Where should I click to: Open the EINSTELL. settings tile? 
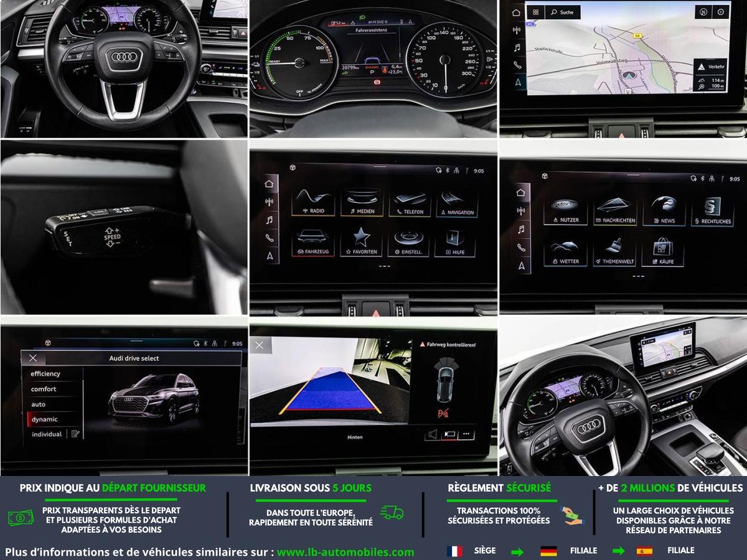point(410,242)
